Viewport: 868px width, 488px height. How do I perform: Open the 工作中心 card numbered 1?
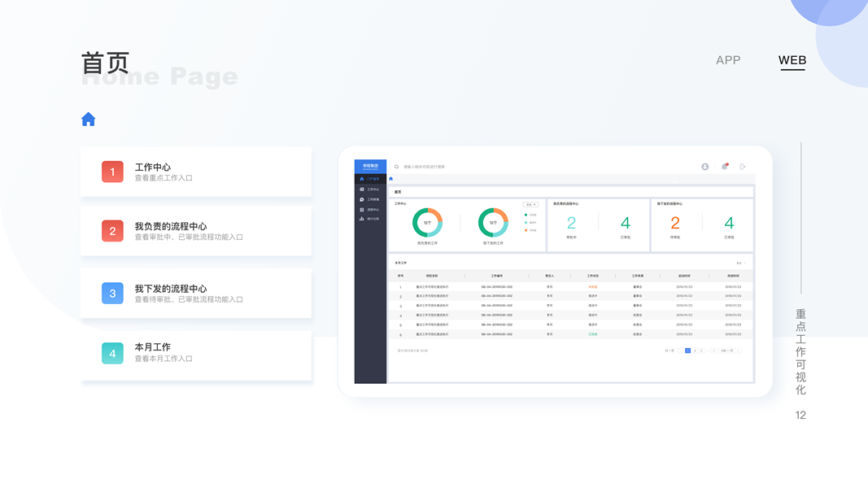point(196,172)
